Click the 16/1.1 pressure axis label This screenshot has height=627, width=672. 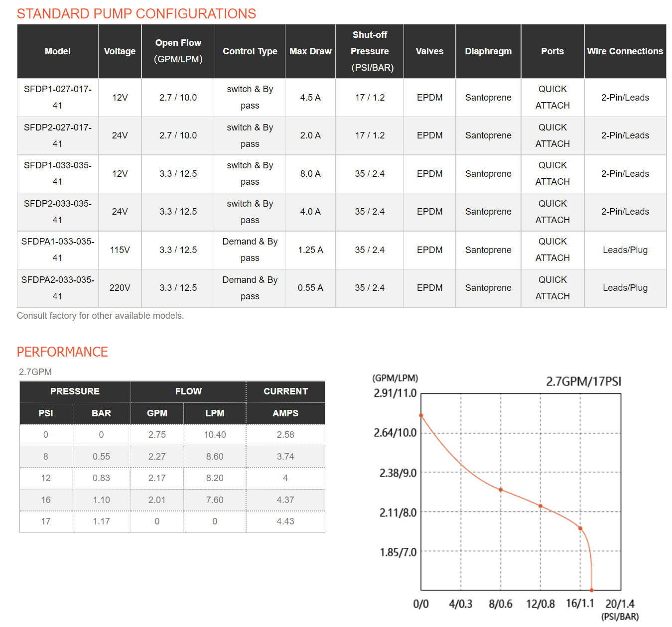580,604
